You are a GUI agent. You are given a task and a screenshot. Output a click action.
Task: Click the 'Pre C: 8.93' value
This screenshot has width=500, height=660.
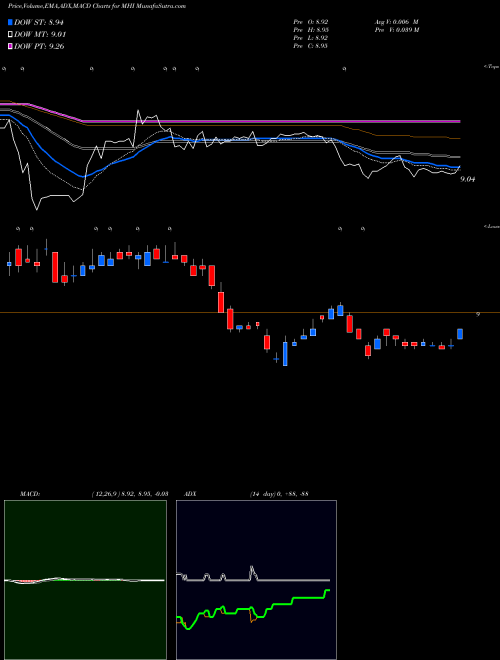tap(311, 46)
